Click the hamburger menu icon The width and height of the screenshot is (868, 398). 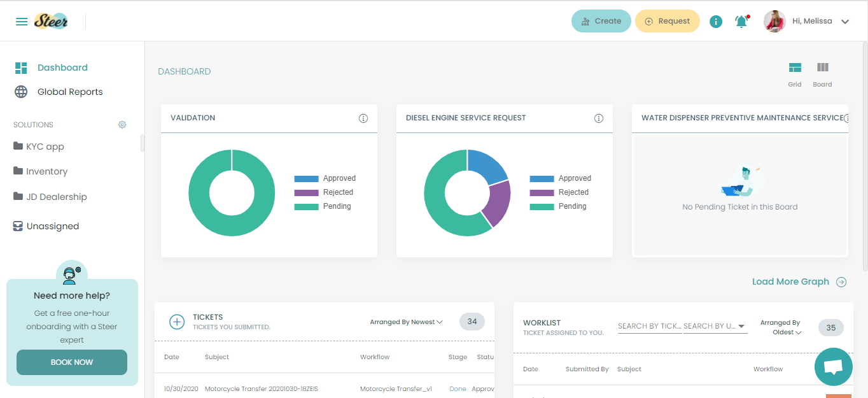click(22, 22)
